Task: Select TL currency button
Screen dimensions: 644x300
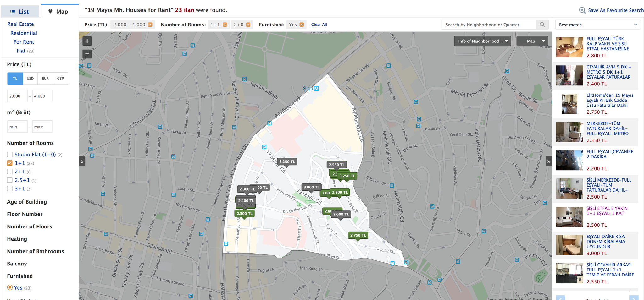Action: coord(15,79)
